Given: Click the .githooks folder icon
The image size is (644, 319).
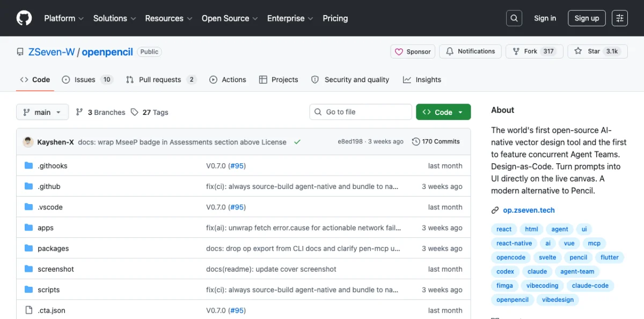Looking at the screenshot, I should coord(29,166).
